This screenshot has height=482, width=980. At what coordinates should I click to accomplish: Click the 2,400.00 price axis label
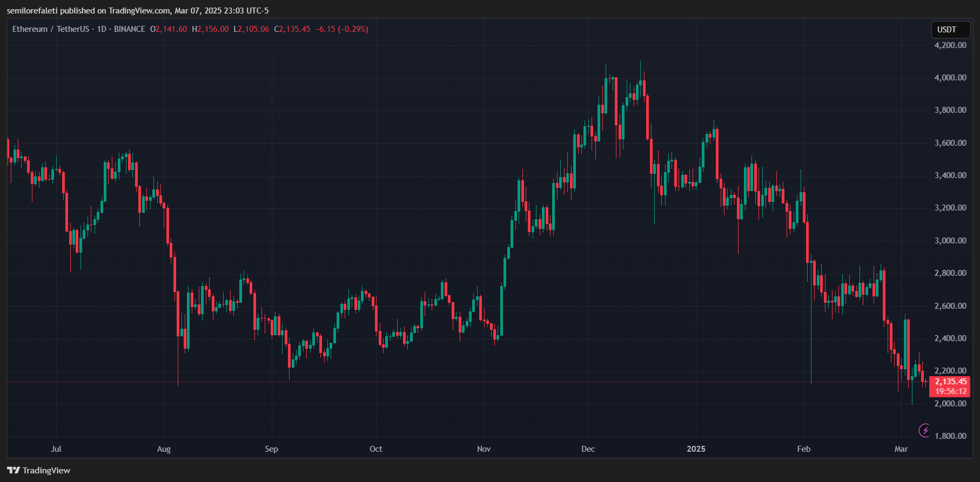[x=950, y=338]
